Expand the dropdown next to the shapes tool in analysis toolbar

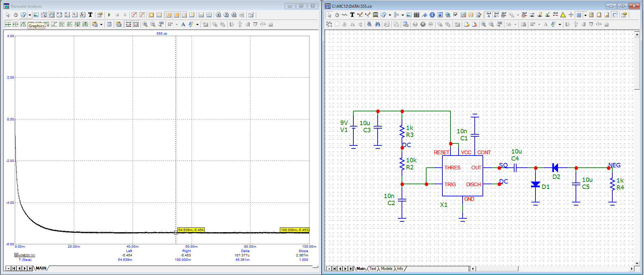30,15
